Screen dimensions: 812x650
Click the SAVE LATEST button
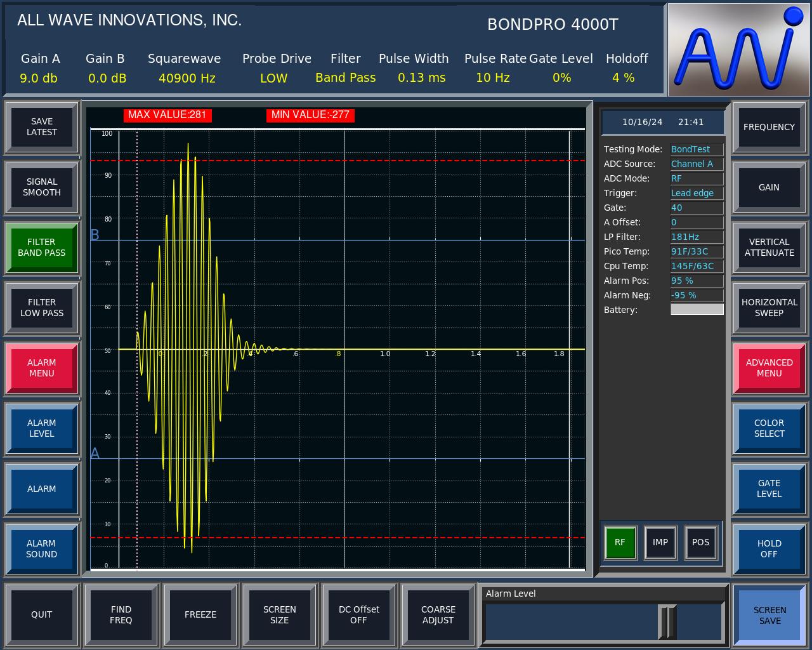pos(42,127)
